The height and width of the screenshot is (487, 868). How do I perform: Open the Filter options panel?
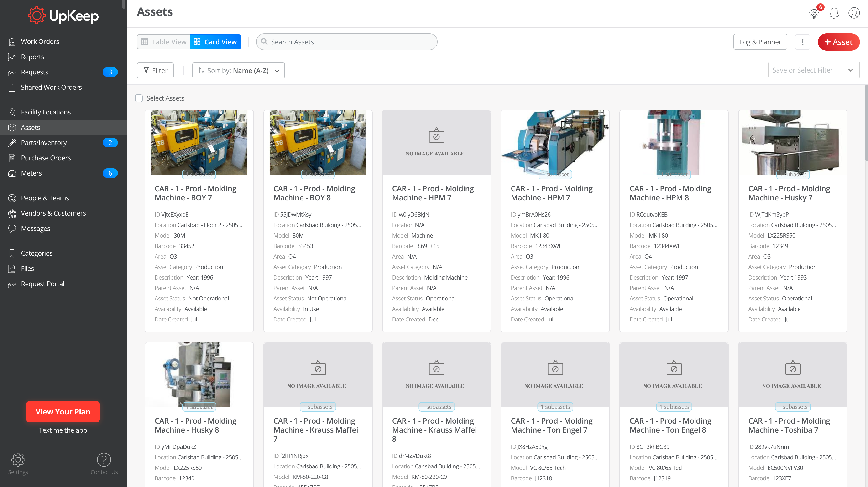tap(155, 71)
